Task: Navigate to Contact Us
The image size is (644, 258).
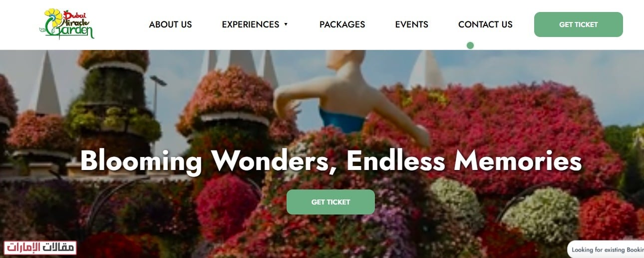Action: coord(485,24)
